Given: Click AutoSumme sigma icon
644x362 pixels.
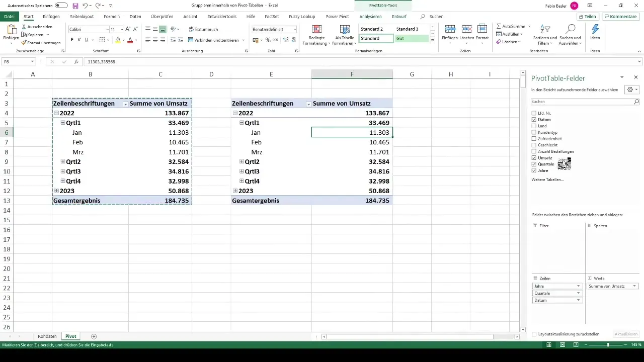Looking at the screenshot, I should click(499, 26).
